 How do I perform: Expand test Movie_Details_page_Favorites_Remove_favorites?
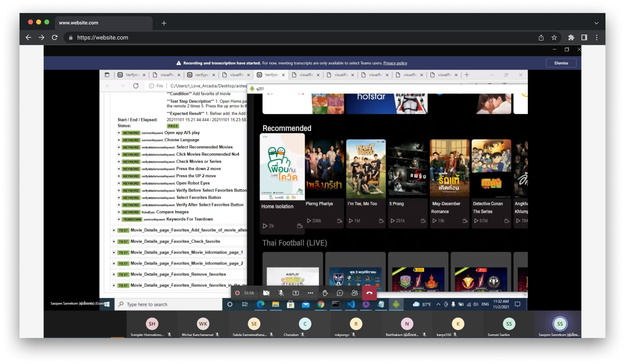tap(114, 275)
